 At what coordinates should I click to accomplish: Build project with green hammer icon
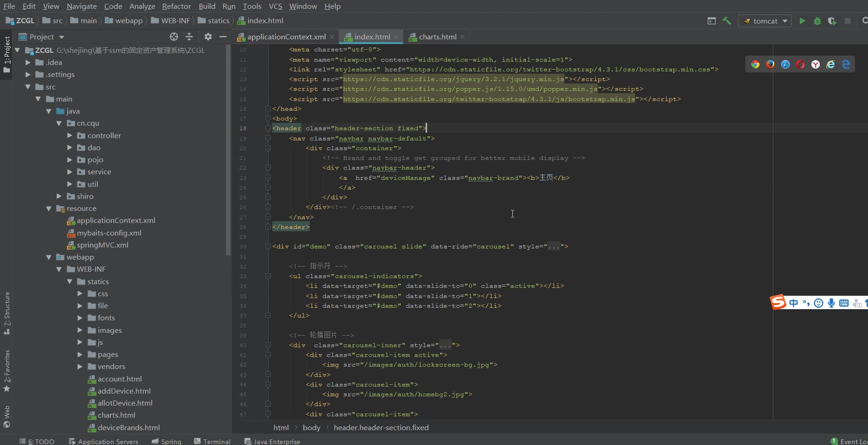(x=727, y=21)
